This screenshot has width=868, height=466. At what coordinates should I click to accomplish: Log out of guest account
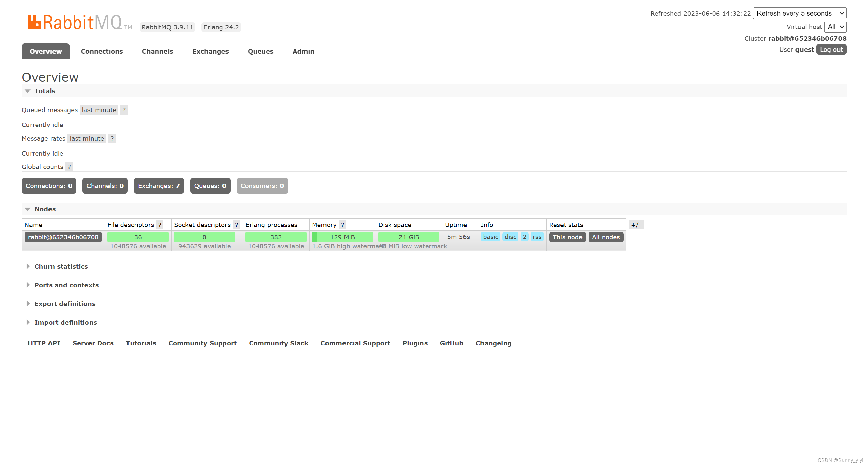(831, 49)
